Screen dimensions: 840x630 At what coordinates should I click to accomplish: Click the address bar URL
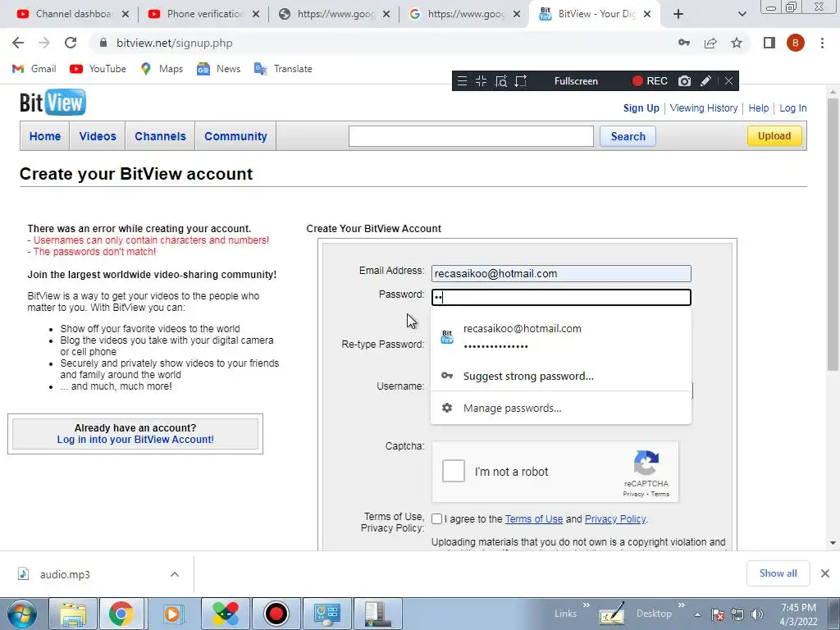tap(175, 43)
